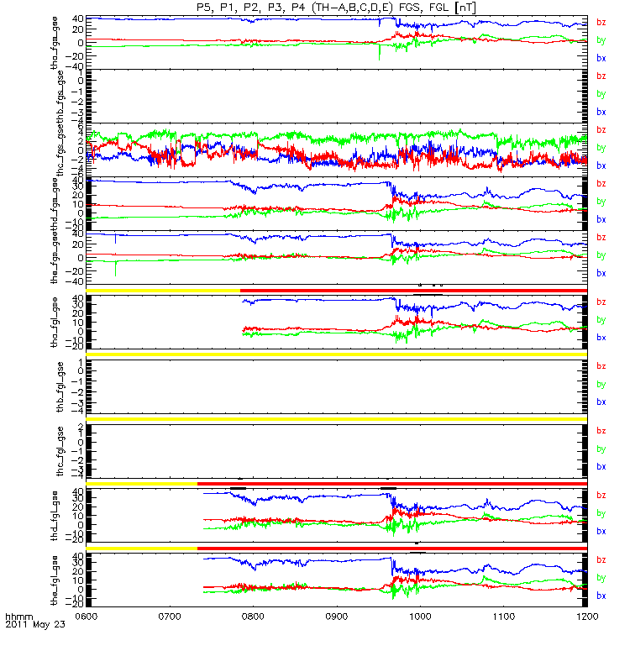The width and height of the screenshot is (630, 672).
Task: Click the bx legend of thd_fgs_gse panel
Action: (601, 219)
